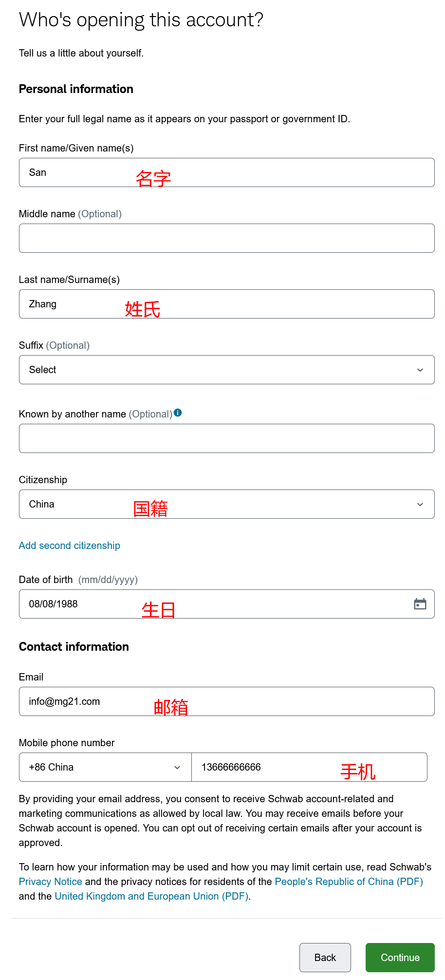This screenshot has width=445, height=980.
Task: Click the chevron on the Suffix dropdown
Action: click(420, 370)
